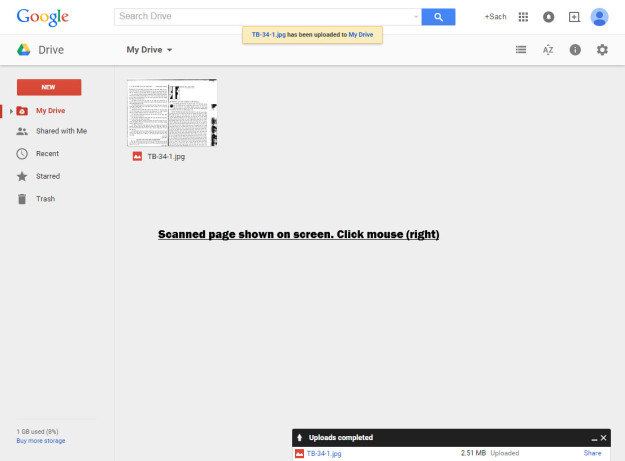Open the account profile avatar
The width and height of the screenshot is (625, 461).
[x=600, y=17]
